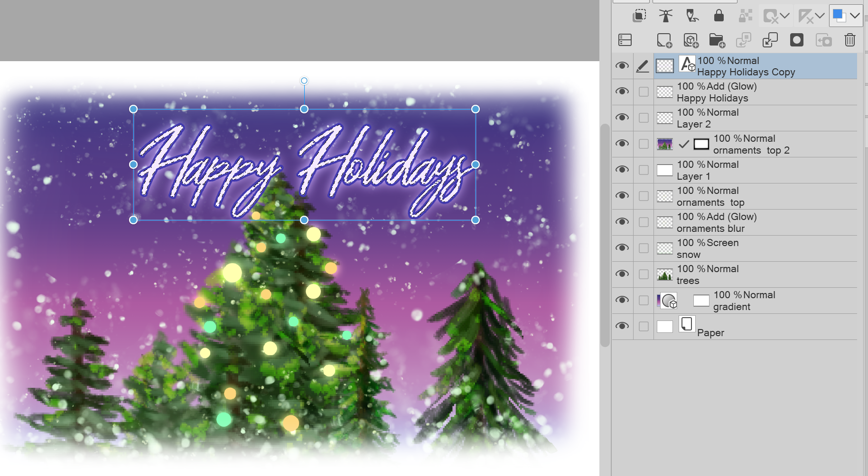Hide the Happy Holidays Copy layer
This screenshot has width=868, height=476.
pyautogui.click(x=622, y=66)
